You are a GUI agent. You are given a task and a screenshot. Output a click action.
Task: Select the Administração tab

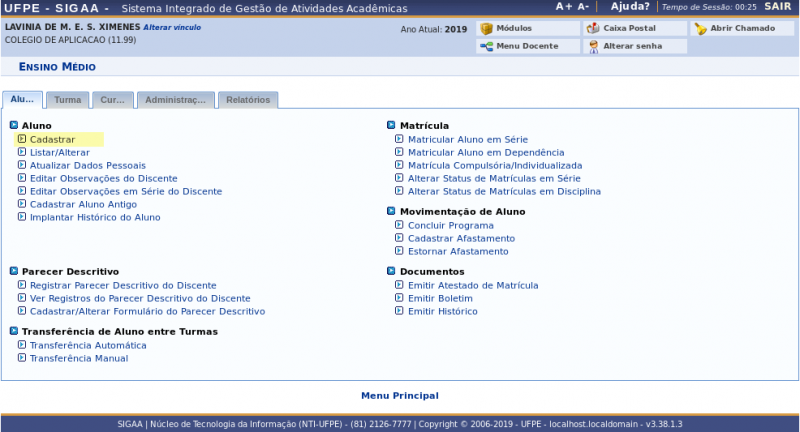click(175, 100)
